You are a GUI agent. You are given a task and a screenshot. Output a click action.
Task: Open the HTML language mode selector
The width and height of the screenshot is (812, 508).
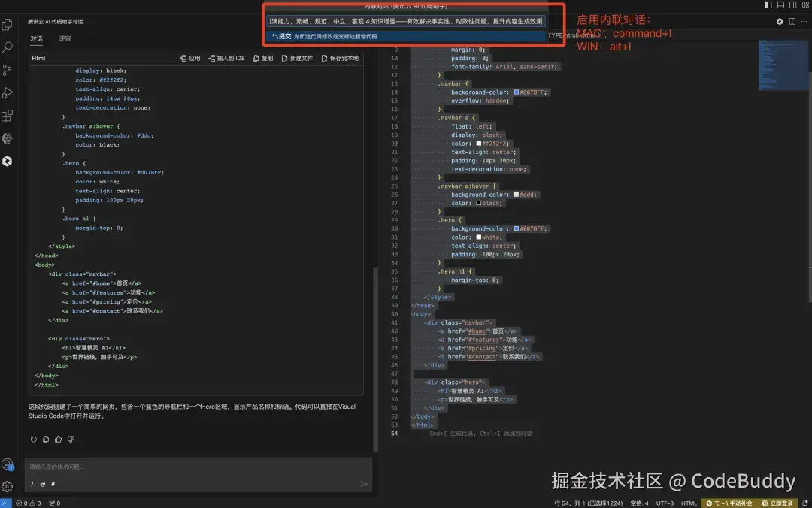point(688,503)
